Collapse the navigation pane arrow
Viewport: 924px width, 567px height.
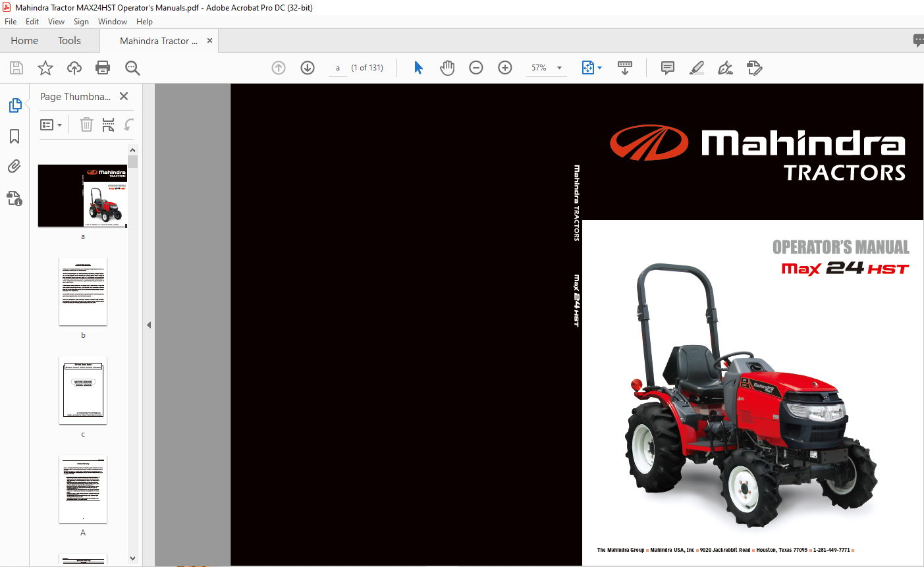coord(149,325)
